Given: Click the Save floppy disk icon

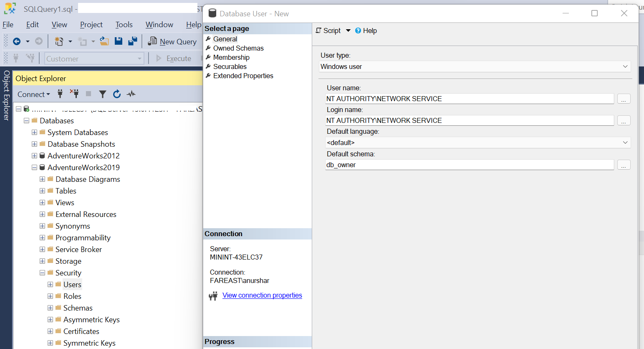Looking at the screenshot, I should click(x=119, y=41).
